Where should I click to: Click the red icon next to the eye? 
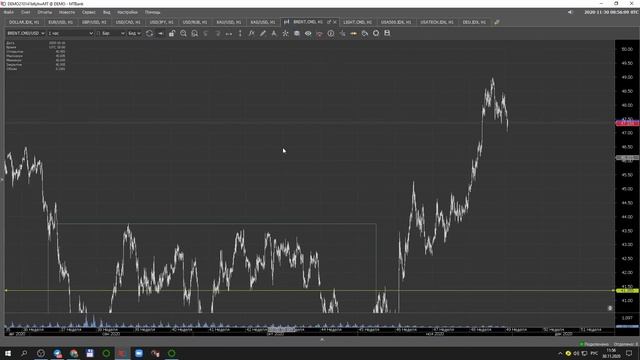pos(319,33)
